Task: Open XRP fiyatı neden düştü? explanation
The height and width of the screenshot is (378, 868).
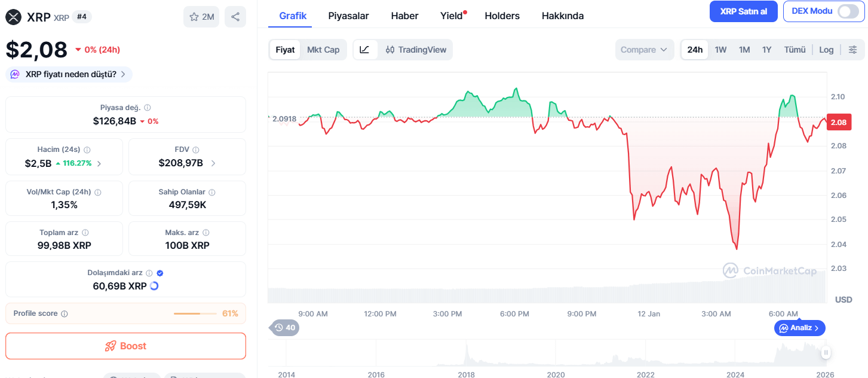Action: [x=69, y=75]
